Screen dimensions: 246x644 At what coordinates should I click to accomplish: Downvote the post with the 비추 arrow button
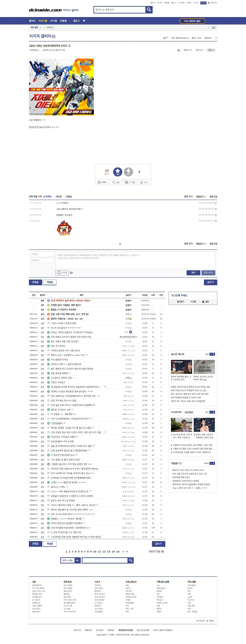point(128,172)
